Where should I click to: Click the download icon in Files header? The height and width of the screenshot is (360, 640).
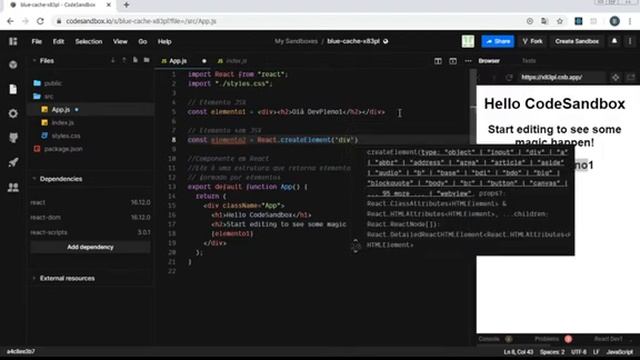[x=113, y=60]
